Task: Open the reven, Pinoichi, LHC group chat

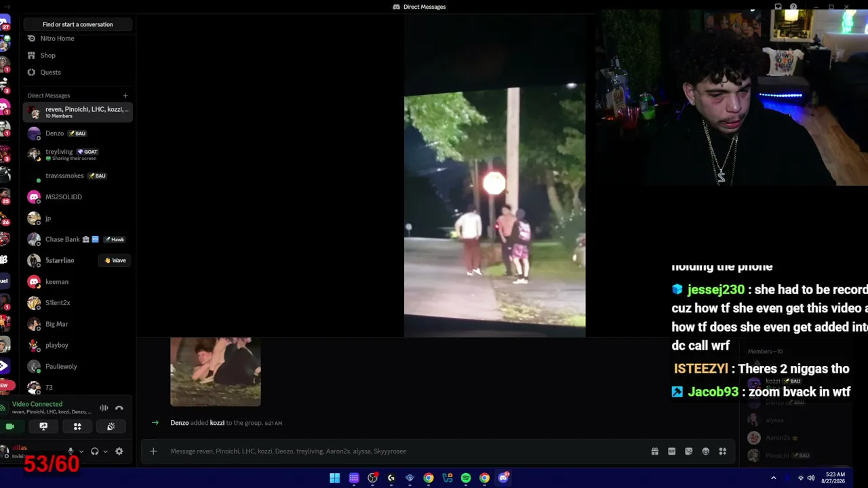Action: coord(78,112)
